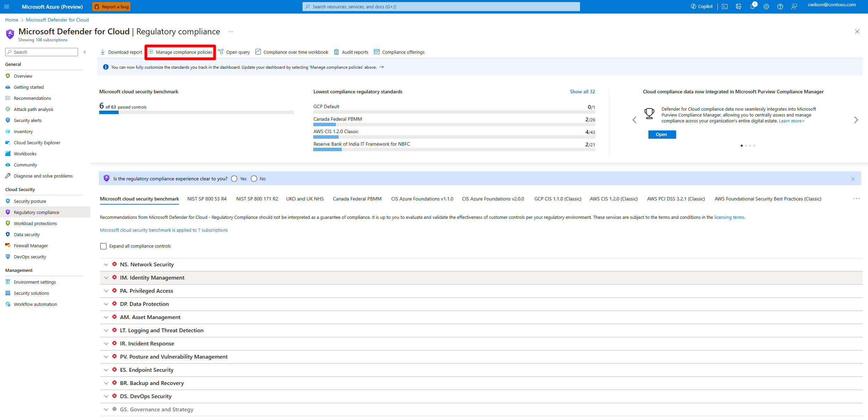Expand the DP. Data Protection control
This screenshot has height=420, width=868.
[106, 304]
